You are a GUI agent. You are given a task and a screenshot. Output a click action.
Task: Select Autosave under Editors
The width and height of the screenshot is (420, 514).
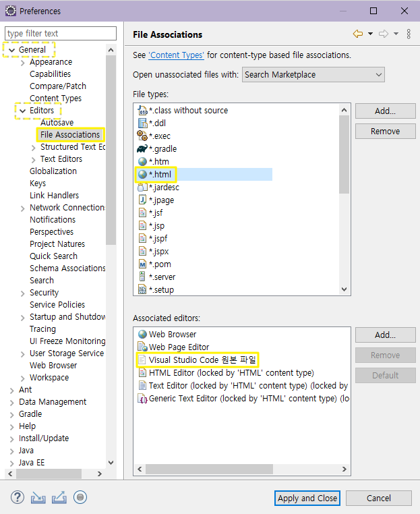click(x=57, y=123)
